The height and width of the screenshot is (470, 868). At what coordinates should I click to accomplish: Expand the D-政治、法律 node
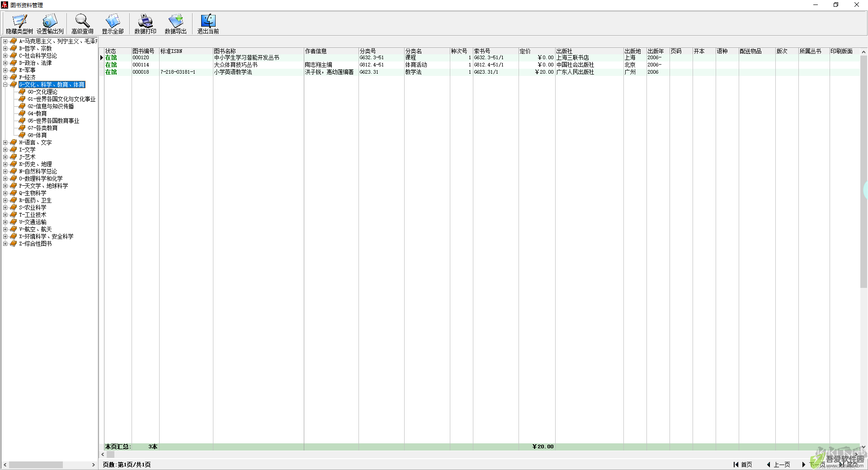click(x=5, y=63)
